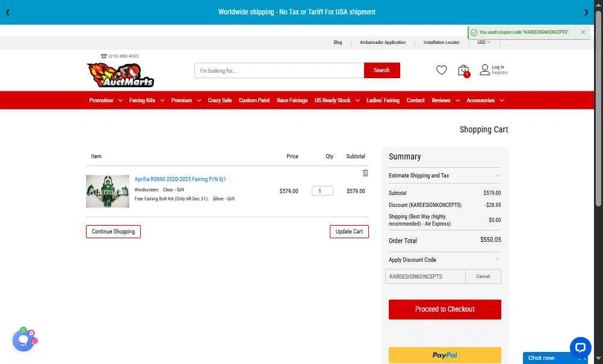Click the Log In link

click(498, 67)
